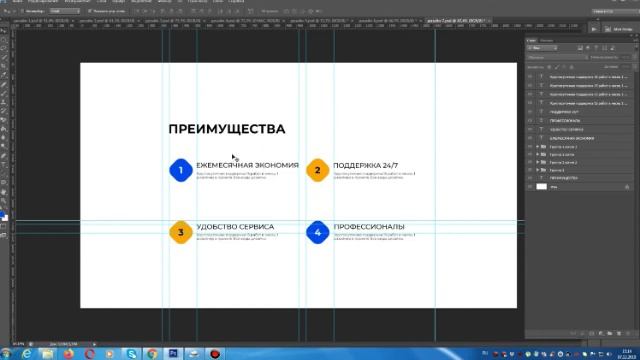Switch to the Channels (Каналы) panel tab
This screenshot has height=360, width=640.
(x=547, y=40)
